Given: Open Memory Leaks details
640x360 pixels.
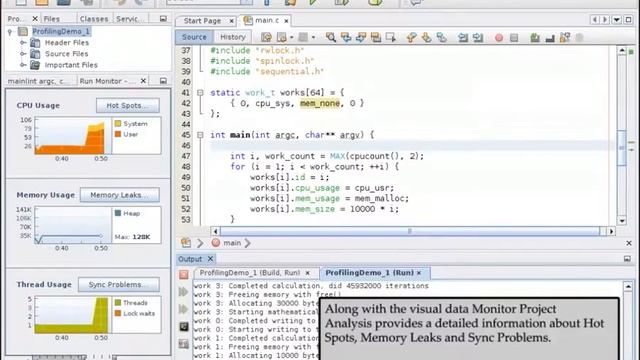Looking at the screenshot, I should (x=120, y=195).
